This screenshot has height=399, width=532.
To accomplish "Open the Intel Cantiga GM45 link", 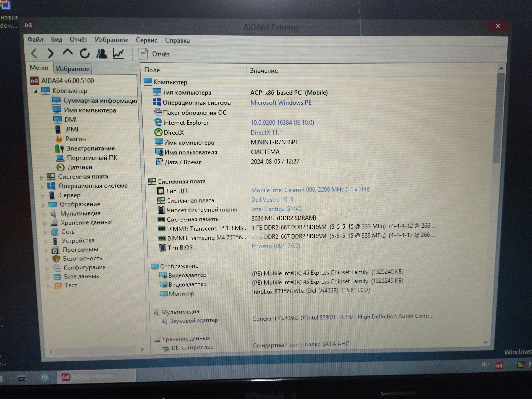I will pyautogui.click(x=276, y=209).
